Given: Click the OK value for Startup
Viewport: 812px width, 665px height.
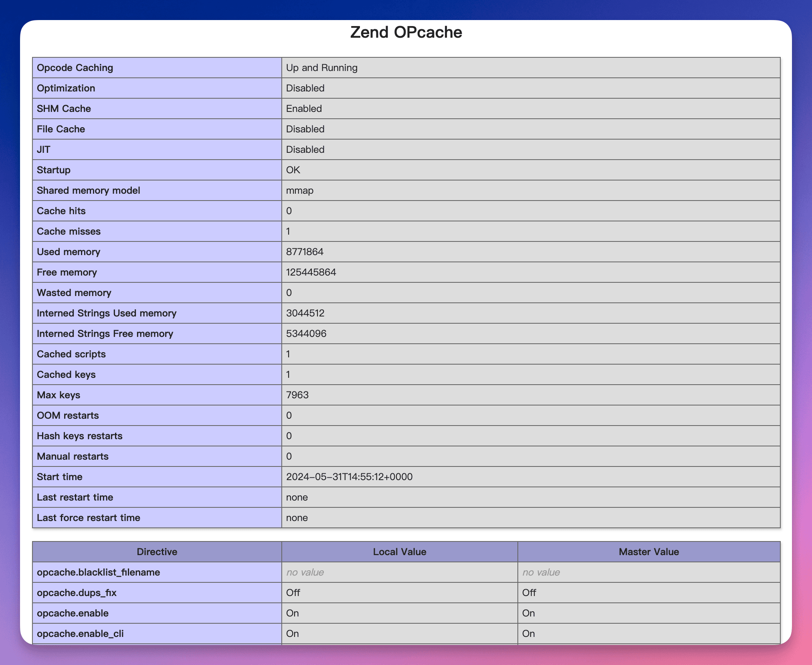Looking at the screenshot, I should tap(293, 170).
